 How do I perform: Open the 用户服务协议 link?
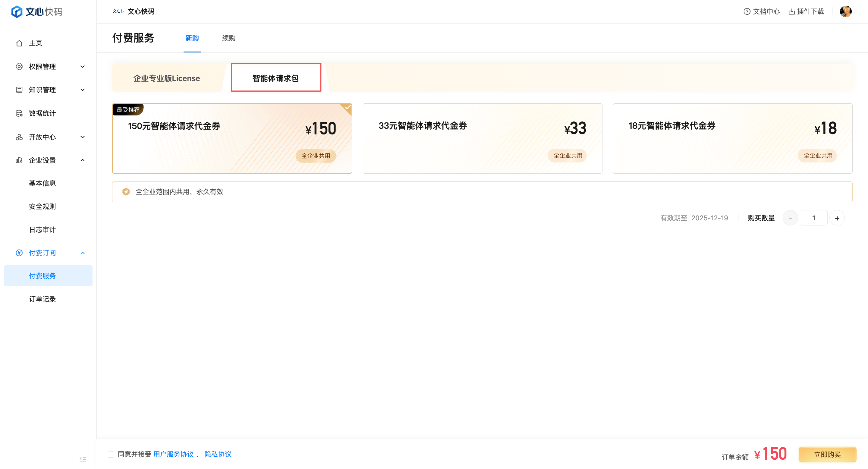point(174,455)
